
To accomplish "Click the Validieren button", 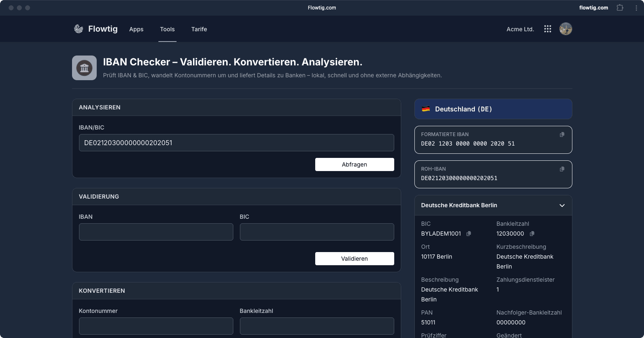I will tap(355, 259).
